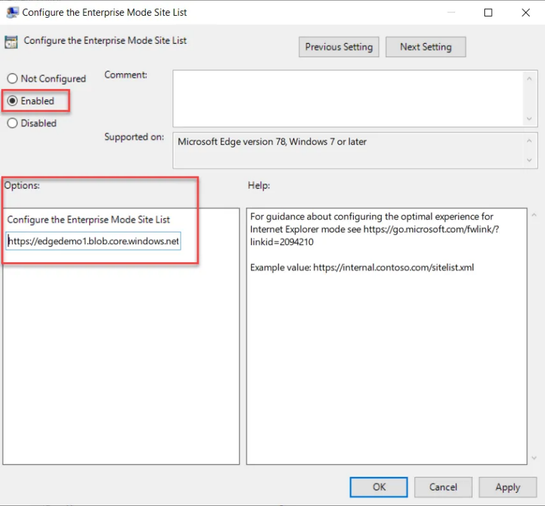Click the 'Options:' label
The image size is (545, 506).
[22, 185]
